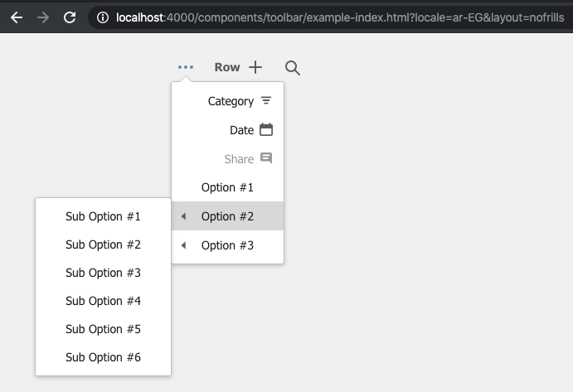Click the Date calendar icon
573x392 pixels.
(266, 129)
